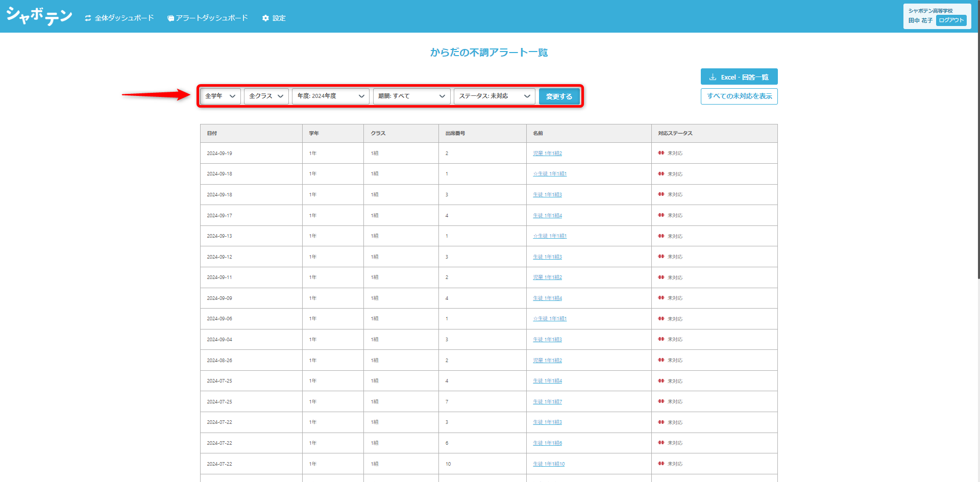Click the シャボテン logo
Image resolution: width=980 pixels, height=482 pixels.
39,16
